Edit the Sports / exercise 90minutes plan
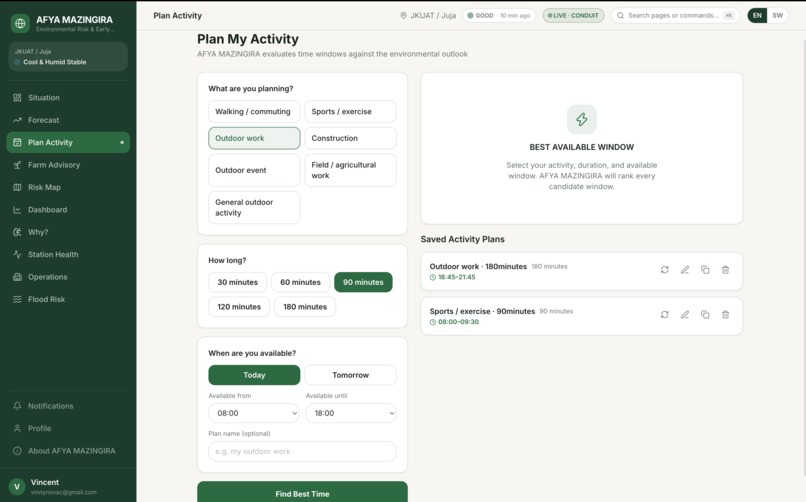Viewport: 806px width, 502px height. [x=685, y=314]
